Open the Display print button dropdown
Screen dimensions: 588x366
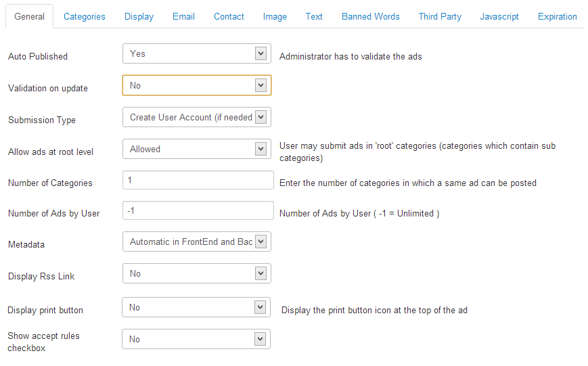click(x=196, y=308)
